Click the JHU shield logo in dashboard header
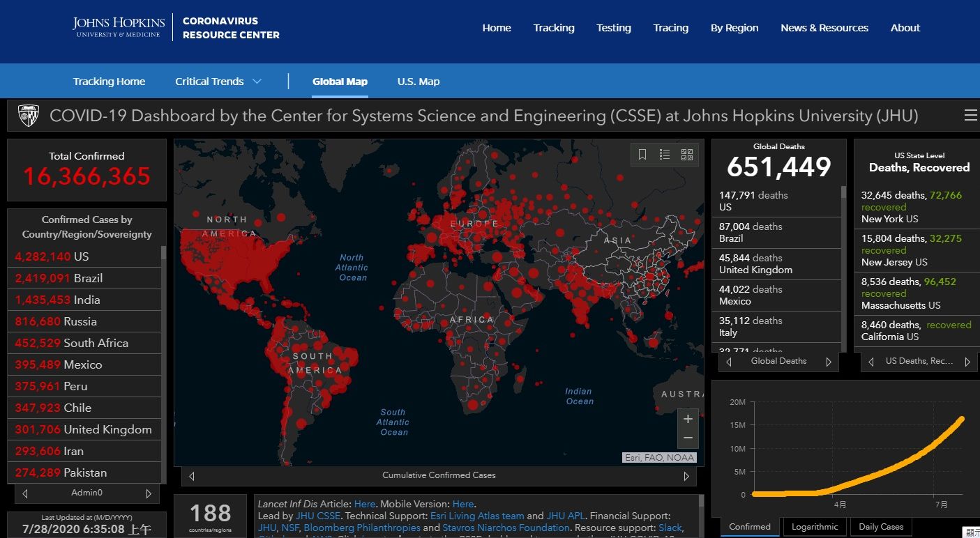 pos(29,115)
